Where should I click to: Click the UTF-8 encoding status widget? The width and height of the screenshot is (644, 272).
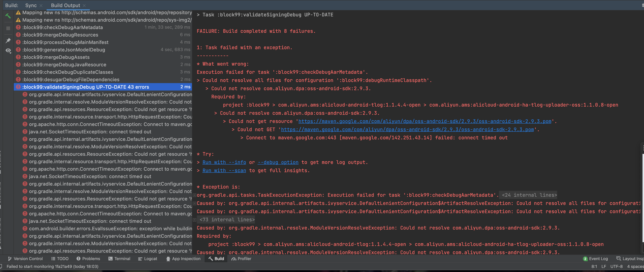pyautogui.click(x=616, y=266)
